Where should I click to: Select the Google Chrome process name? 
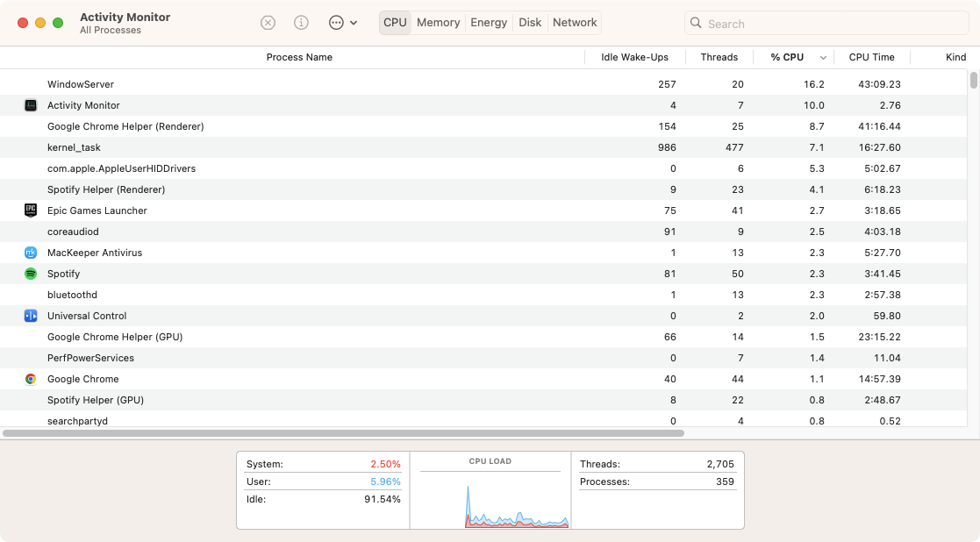point(83,379)
